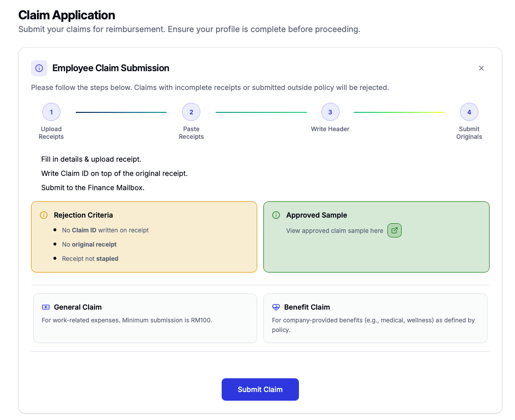Select step 2 Paste Receipts circle
Screen dimensions: 515x420
tap(191, 112)
